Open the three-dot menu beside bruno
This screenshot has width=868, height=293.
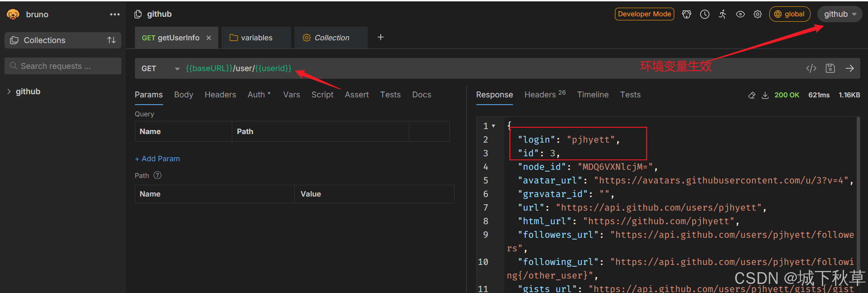pos(115,14)
